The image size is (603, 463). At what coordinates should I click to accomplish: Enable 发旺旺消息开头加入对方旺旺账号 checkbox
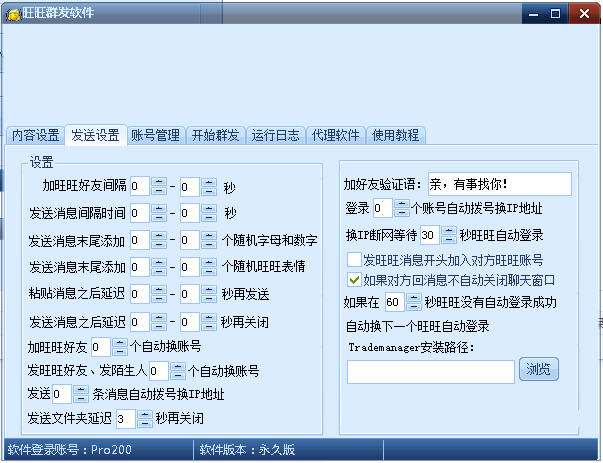pos(354,260)
